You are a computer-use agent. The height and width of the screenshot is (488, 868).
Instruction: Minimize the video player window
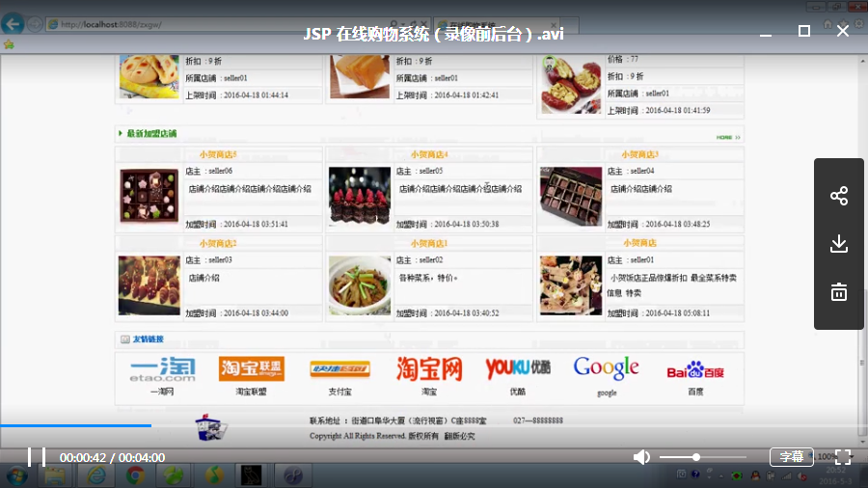coord(766,35)
